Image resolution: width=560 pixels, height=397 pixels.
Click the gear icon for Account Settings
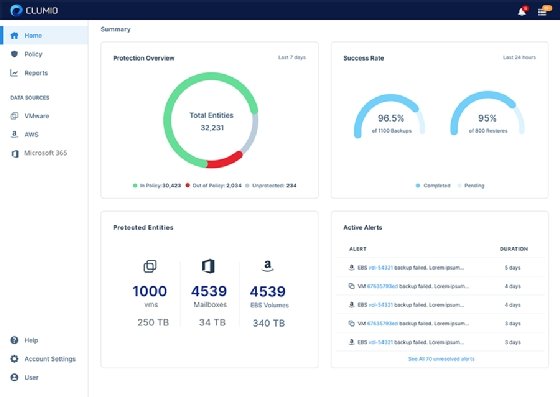click(x=14, y=358)
